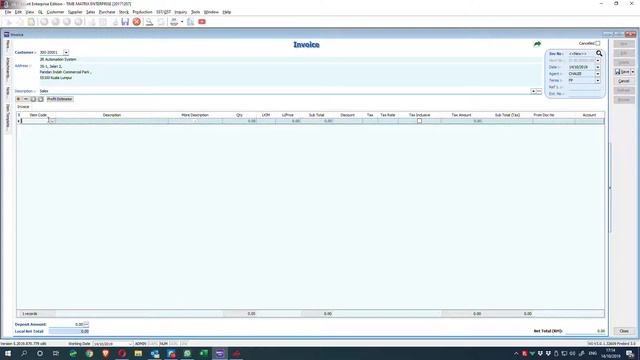640x360 pixels.
Task: Open the Outlook taskbar icon
Action: point(155,353)
